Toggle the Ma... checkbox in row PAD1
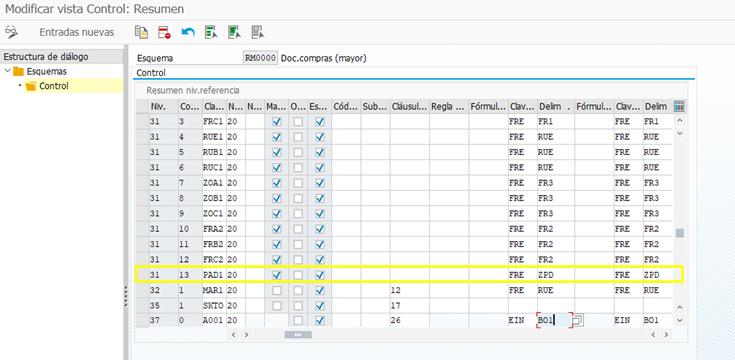 [x=277, y=275]
